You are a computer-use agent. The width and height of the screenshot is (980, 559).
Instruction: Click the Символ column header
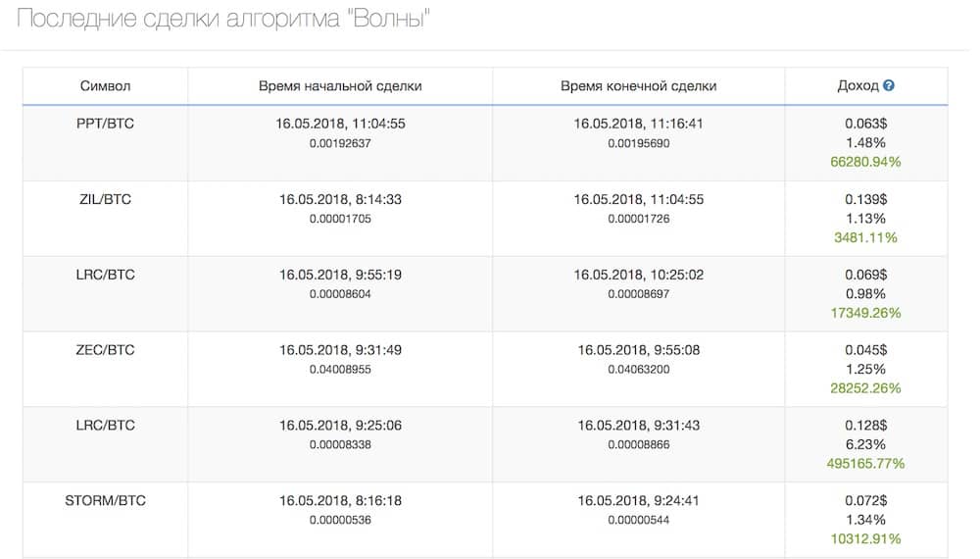pos(105,86)
